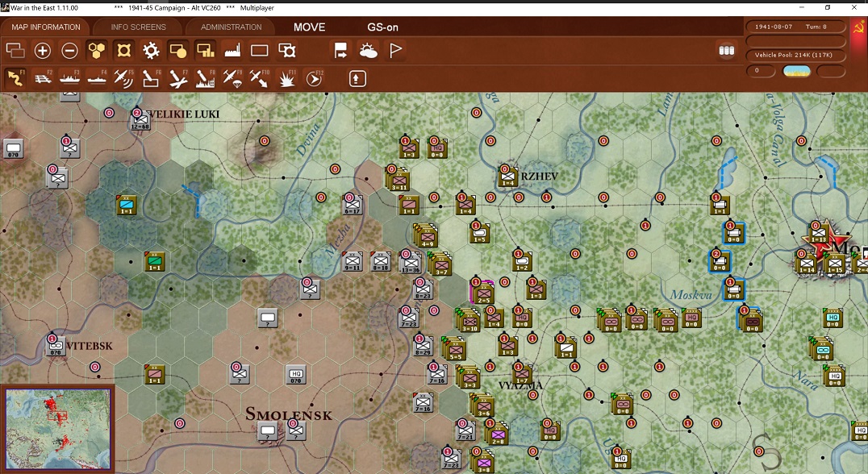Select the F6 bomb unit mode

[151, 78]
